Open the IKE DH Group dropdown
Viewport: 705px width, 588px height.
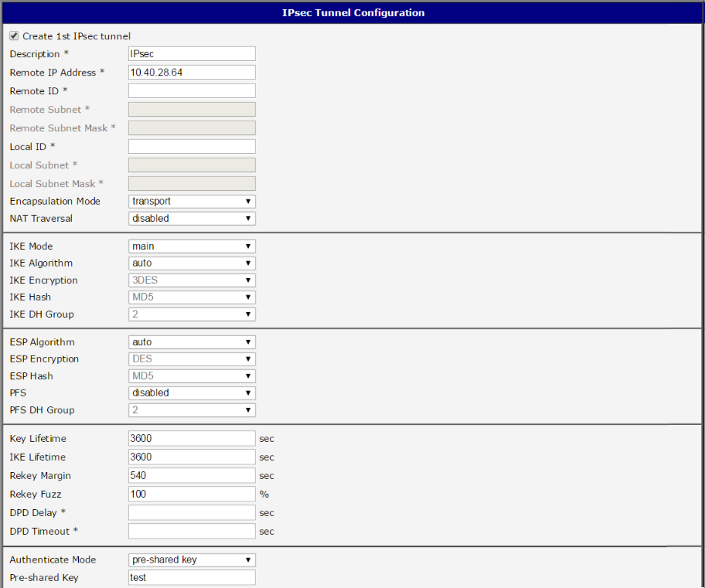coord(192,314)
